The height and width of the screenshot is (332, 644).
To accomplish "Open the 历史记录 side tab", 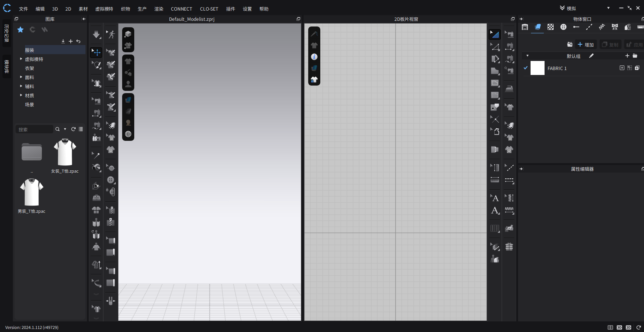I will pyautogui.click(x=6, y=33).
